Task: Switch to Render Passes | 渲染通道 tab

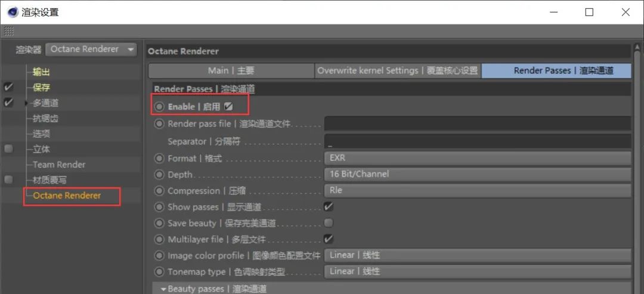Action: click(556, 70)
